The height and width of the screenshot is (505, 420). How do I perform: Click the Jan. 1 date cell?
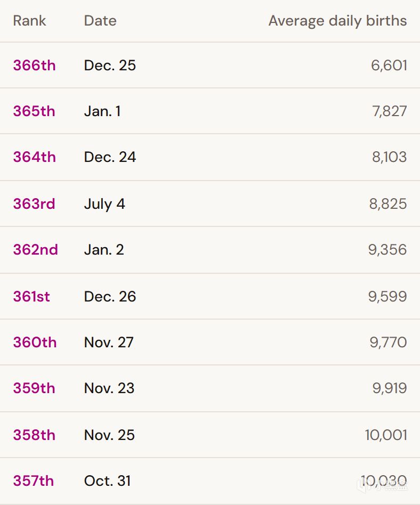(x=102, y=111)
